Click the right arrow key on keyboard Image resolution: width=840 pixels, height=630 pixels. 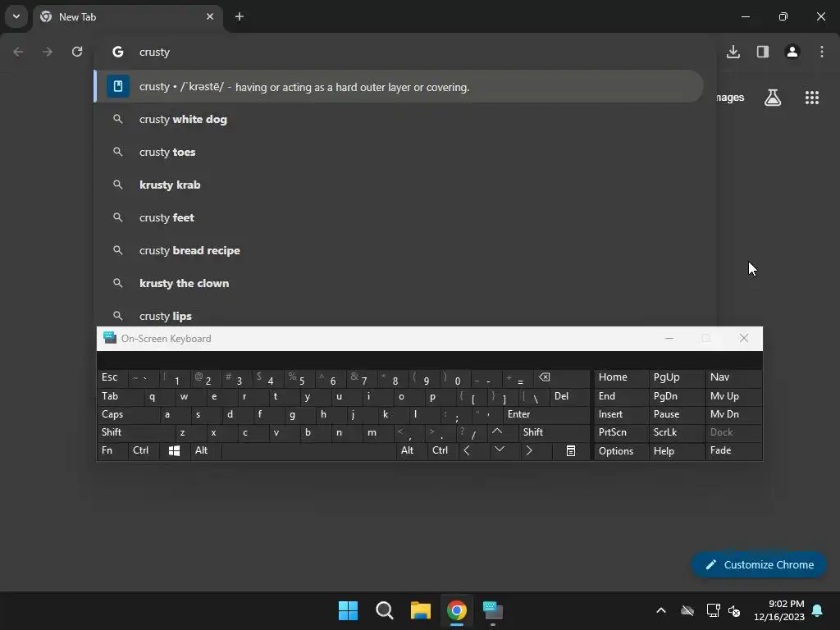click(x=536, y=450)
